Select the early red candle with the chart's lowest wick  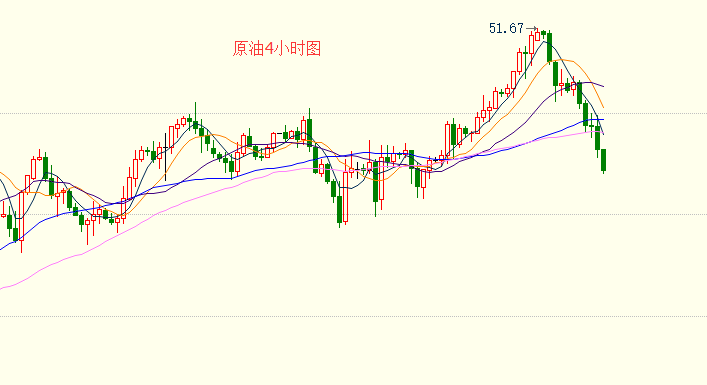(x=21, y=221)
